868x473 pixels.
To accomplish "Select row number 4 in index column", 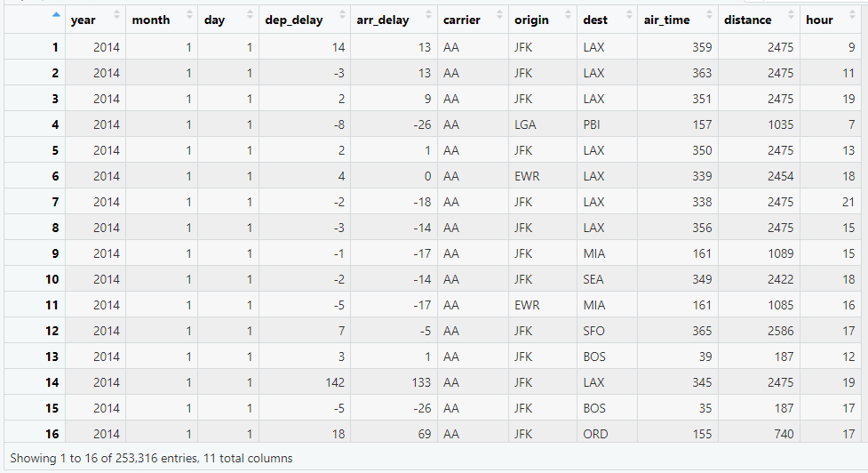I will 54,124.
